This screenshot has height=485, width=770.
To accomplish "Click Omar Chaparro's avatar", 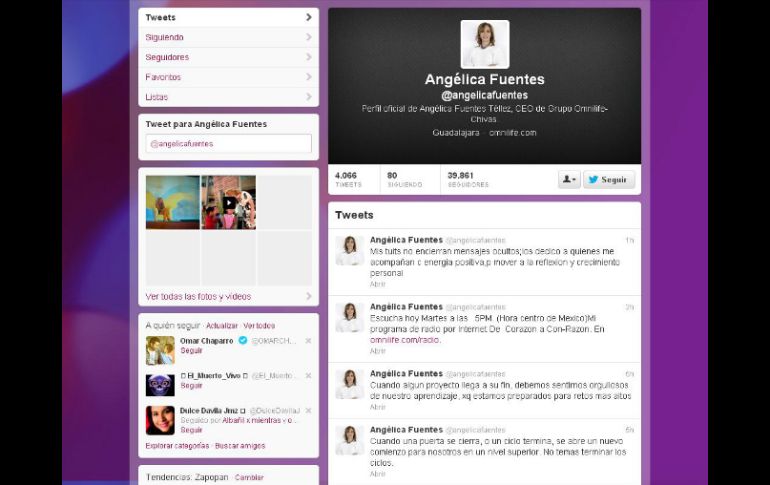I will (x=160, y=349).
